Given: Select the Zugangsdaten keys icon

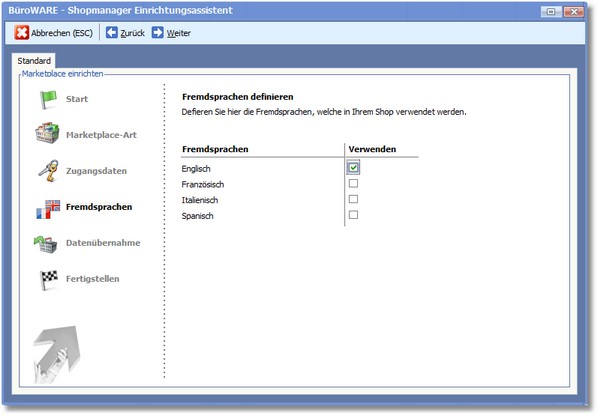Looking at the screenshot, I should click(48, 170).
